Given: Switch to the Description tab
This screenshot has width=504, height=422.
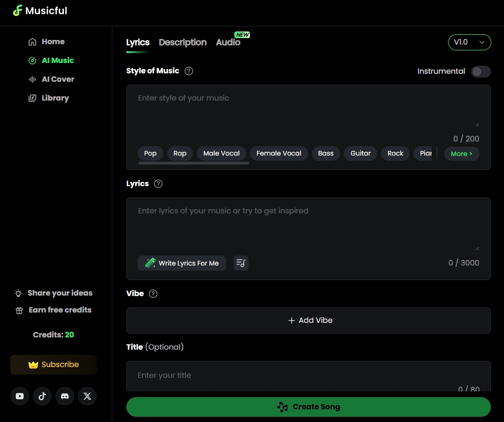Looking at the screenshot, I should click(x=183, y=42).
